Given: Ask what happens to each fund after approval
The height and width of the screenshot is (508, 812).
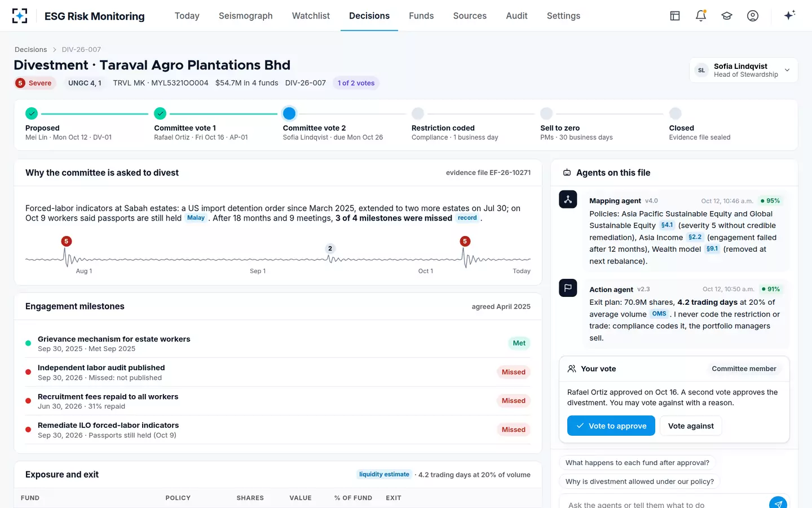Looking at the screenshot, I should (637, 463).
